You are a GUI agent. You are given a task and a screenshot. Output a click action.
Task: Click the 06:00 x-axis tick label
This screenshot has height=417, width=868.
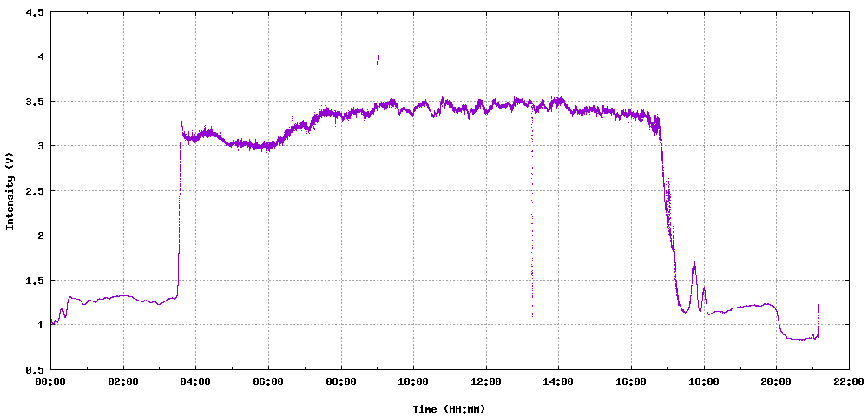coord(268,381)
